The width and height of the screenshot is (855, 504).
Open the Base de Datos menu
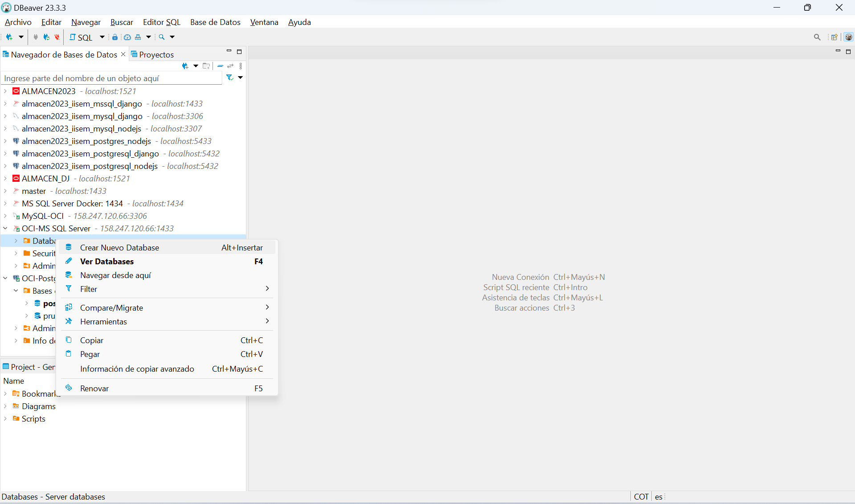click(215, 22)
